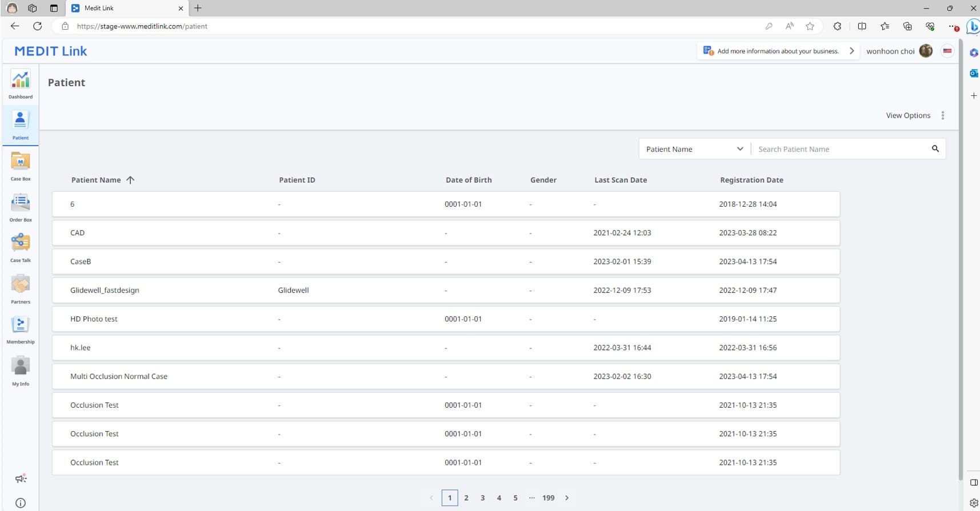Viewport: 980px width, 511px height.
Task: Open the Order Box sidebar icon
Action: point(21,207)
